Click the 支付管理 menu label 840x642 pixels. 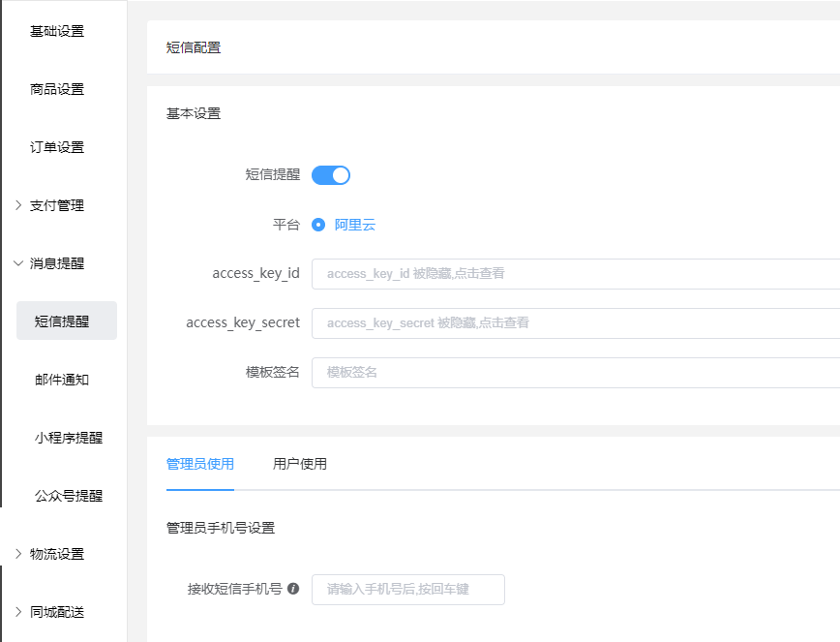coord(57,205)
